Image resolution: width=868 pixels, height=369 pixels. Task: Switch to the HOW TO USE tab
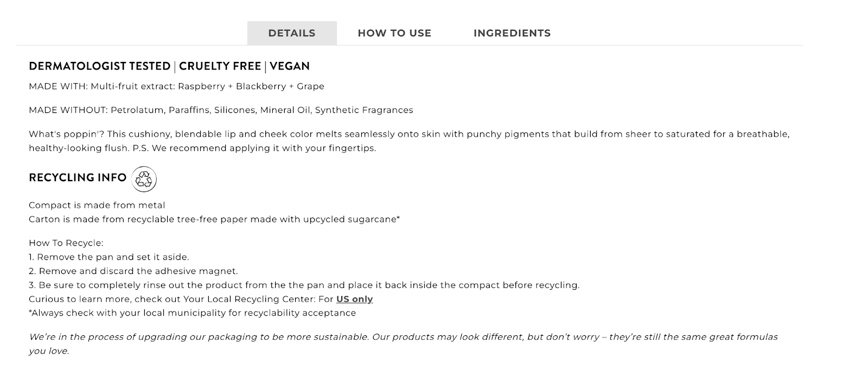point(394,33)
